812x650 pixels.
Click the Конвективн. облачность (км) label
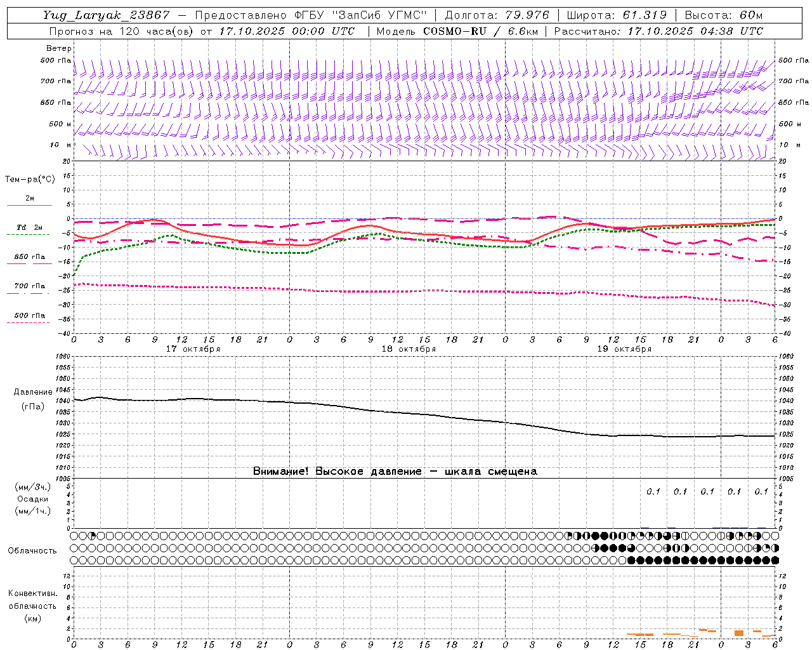click(32, 606)
